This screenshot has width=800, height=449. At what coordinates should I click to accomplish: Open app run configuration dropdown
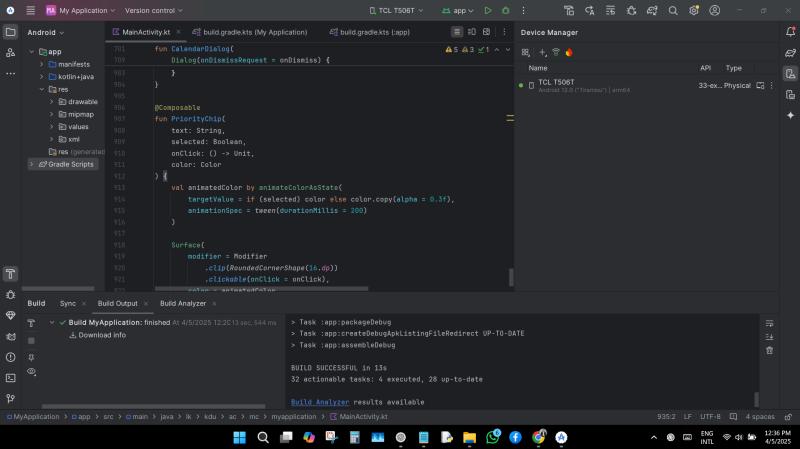pos(458,11)
